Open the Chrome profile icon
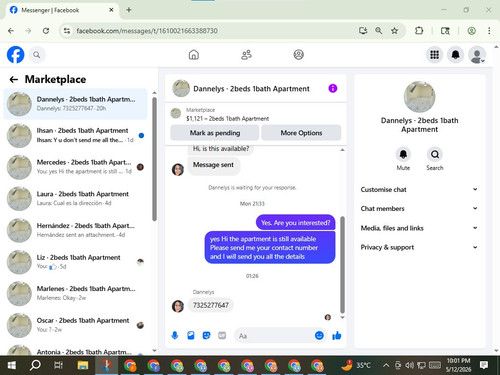Screen dimensions: 500x375 [x=471, y=31]
